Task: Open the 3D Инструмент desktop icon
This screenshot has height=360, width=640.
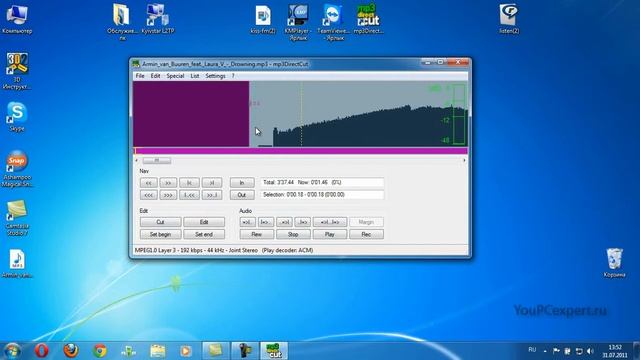Action: point(17,71)
